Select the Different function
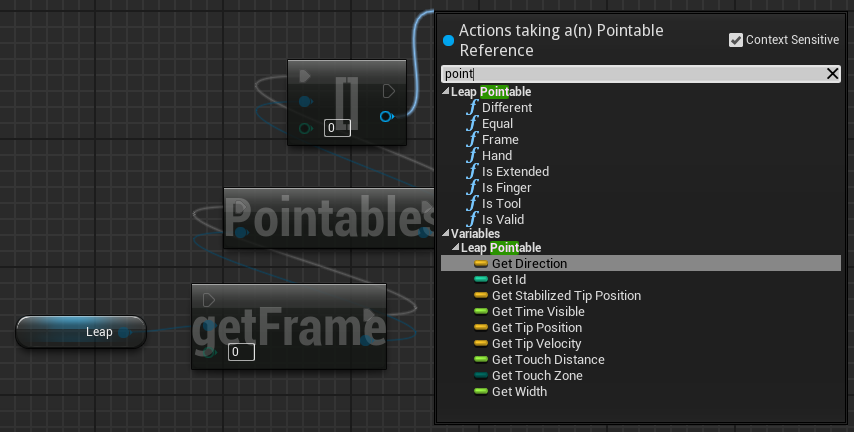Image resolution: width=854 pixels, height=432 pixels. coord(507,108)
